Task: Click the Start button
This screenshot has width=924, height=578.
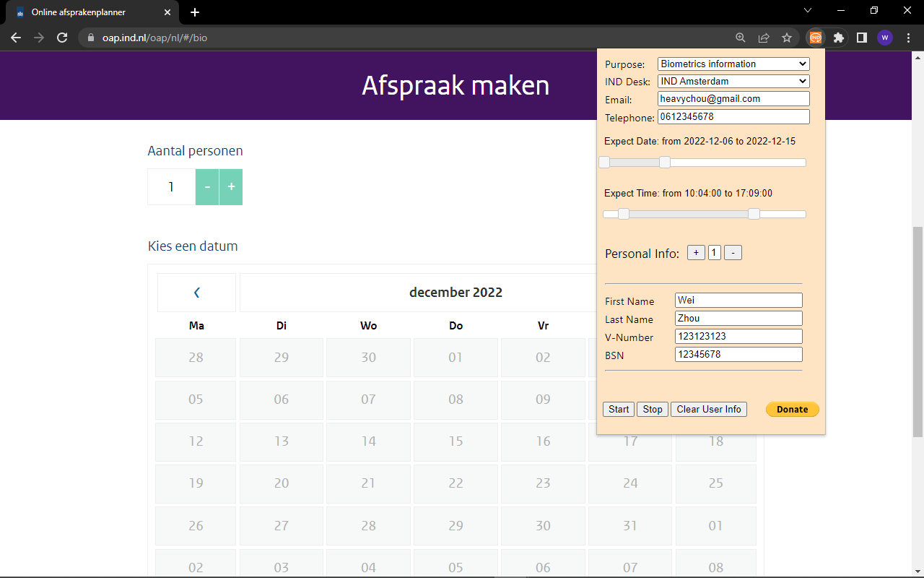Action: (x=619, y=410)
